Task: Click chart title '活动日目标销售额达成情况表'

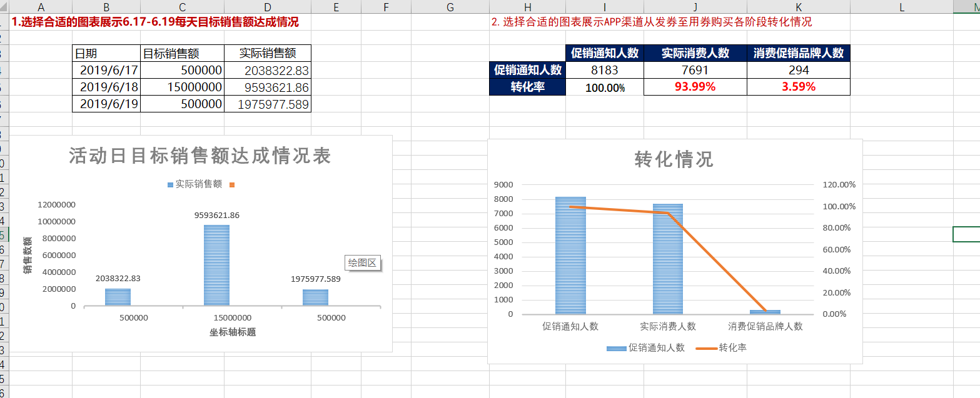Action: 200,156
